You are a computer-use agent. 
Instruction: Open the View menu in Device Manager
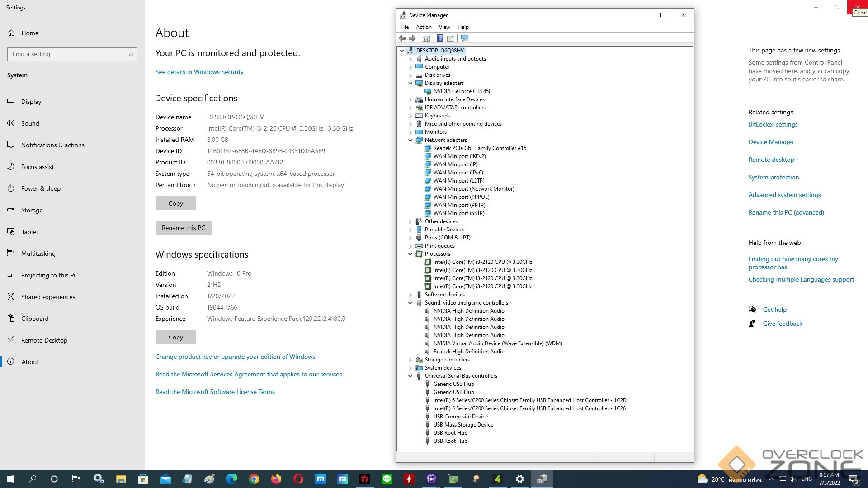(x=444, y=27)
